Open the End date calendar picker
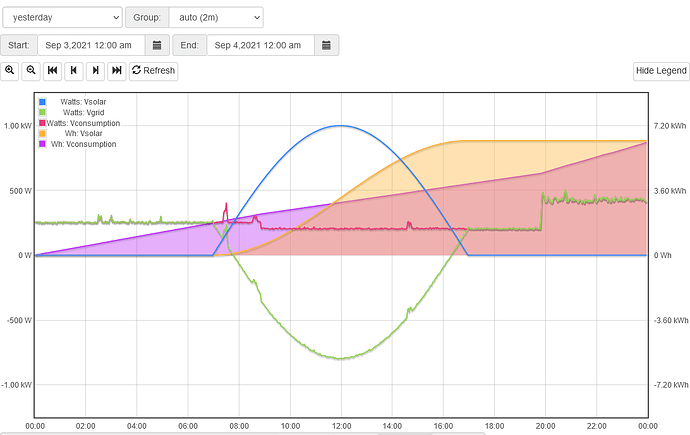This screenshot has width=690, height=435. (x=326, y=45)
